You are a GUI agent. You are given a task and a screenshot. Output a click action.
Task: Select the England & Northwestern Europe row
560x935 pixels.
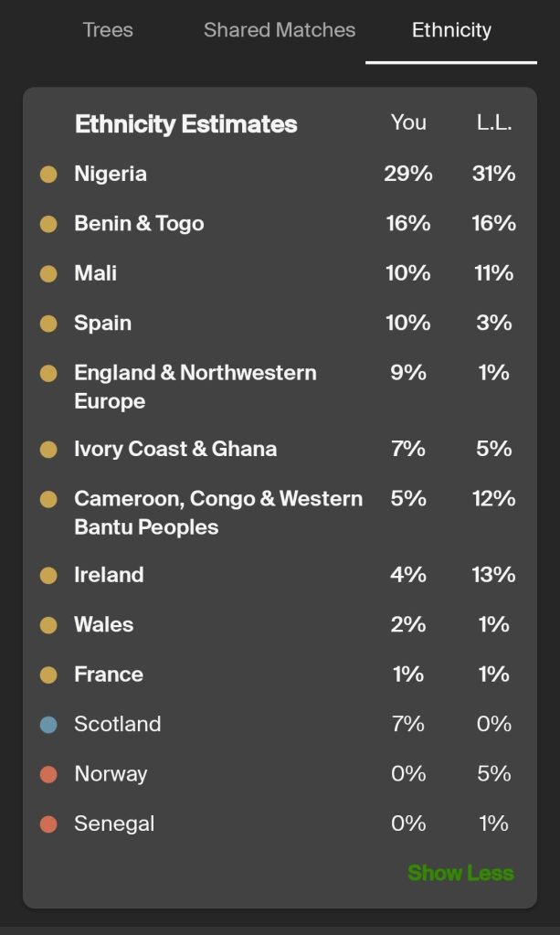point(195,387)
